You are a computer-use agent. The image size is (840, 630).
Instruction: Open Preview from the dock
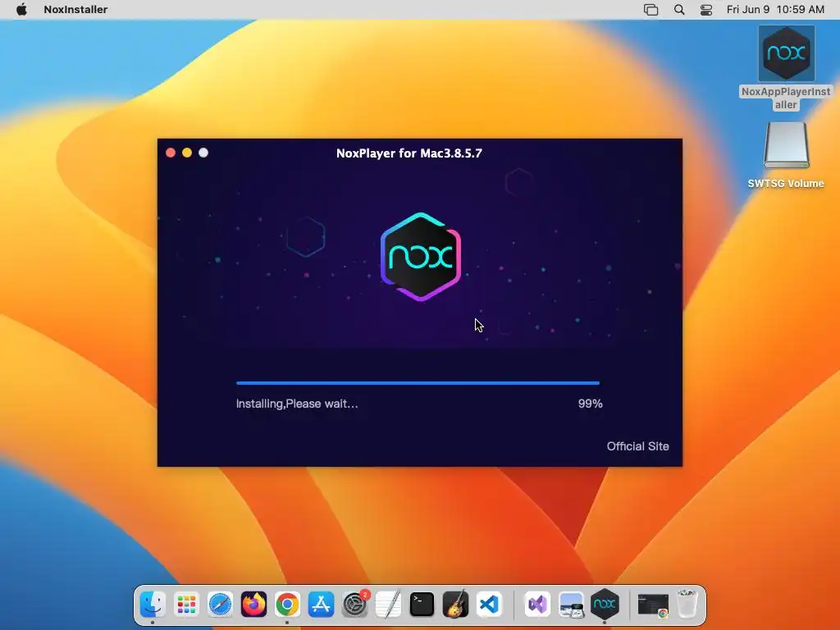point(571,605)
